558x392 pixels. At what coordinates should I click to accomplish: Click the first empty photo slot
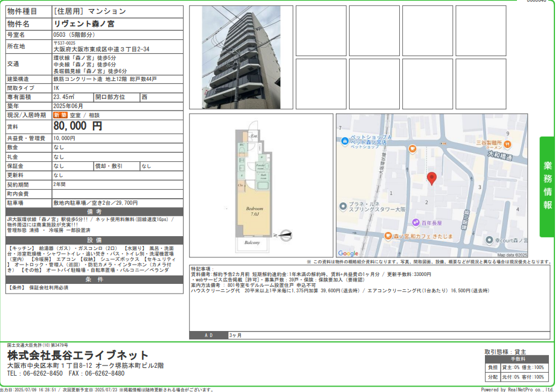321,30
